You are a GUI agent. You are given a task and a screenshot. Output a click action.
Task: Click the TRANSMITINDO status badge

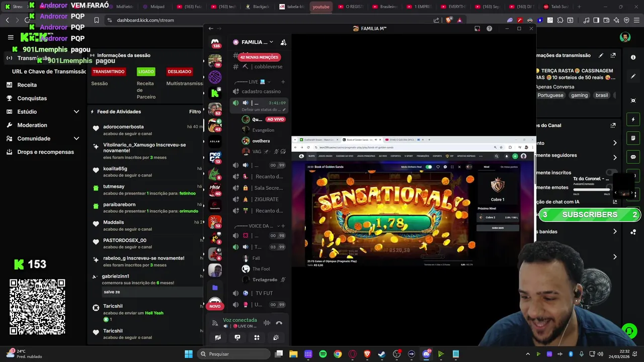click(108, 71)
